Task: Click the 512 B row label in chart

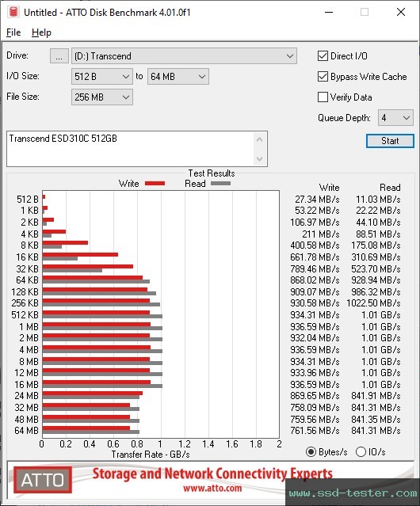Action: click(28, 199)
